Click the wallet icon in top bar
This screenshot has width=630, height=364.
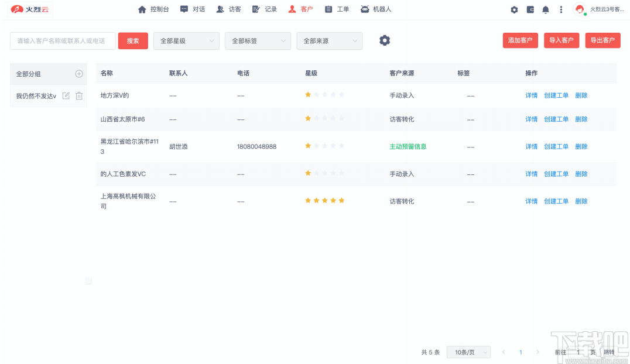pos(530,9)
